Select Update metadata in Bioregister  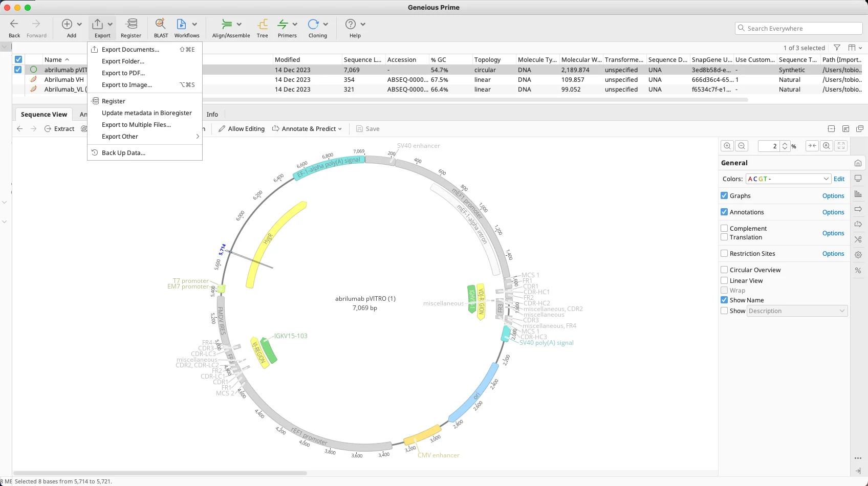pos(145,113)
